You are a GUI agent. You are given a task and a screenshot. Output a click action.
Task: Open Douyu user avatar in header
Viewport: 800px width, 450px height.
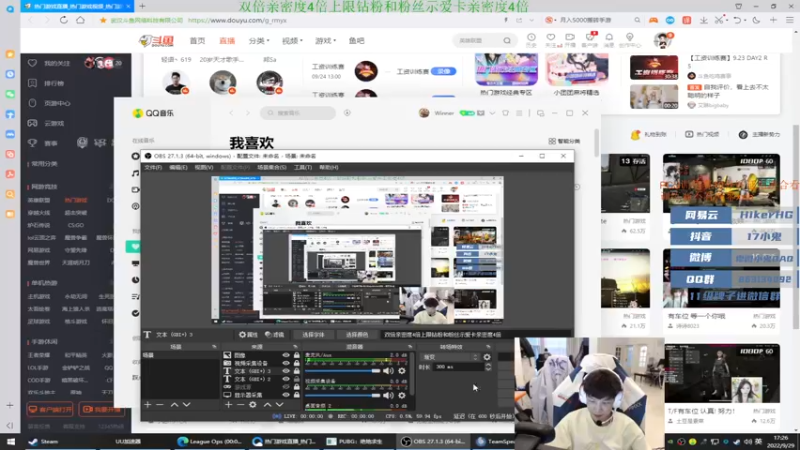663,40
